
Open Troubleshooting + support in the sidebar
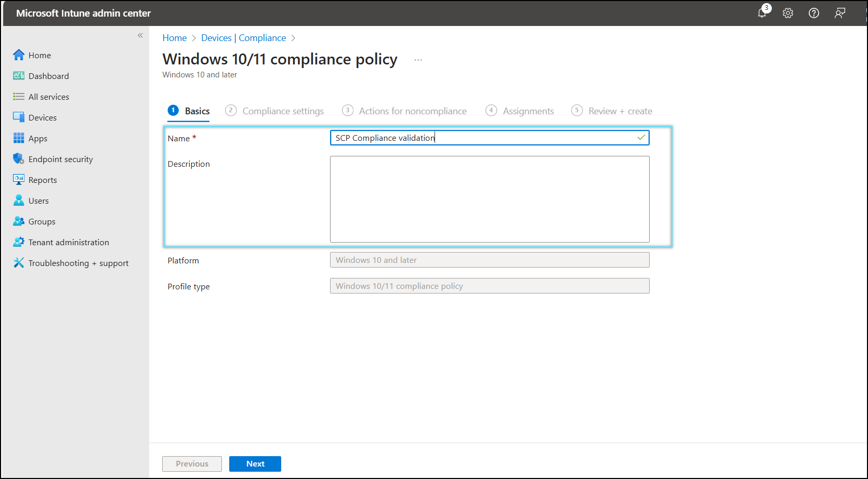[x=78, y=263]
